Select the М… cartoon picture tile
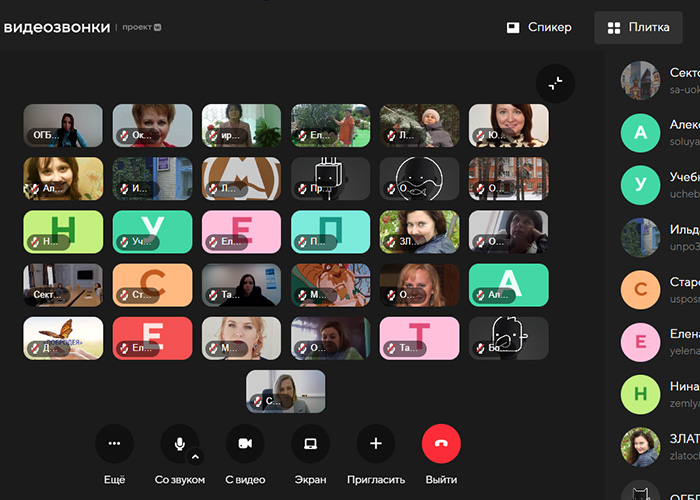 point(330,285)
